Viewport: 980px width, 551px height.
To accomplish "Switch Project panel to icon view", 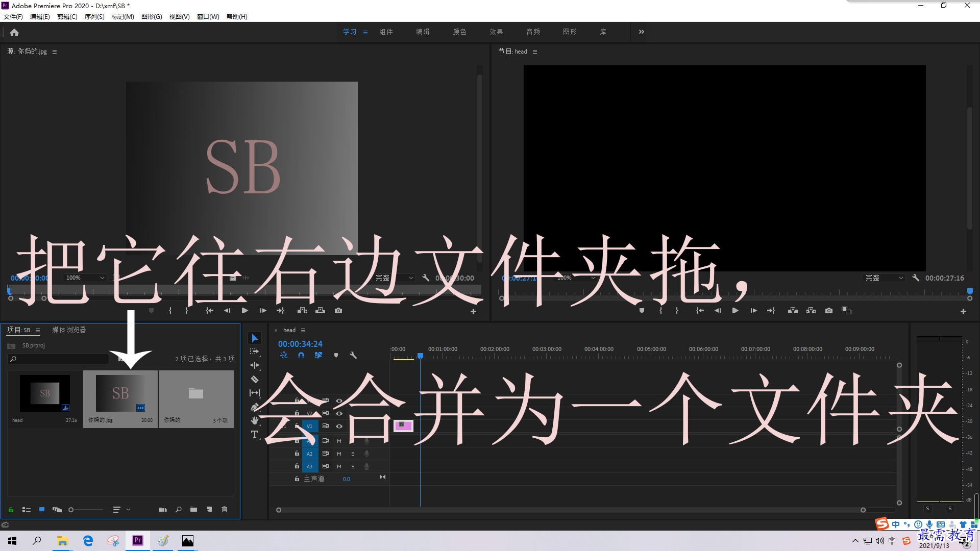I will click(x=42, y=510).
